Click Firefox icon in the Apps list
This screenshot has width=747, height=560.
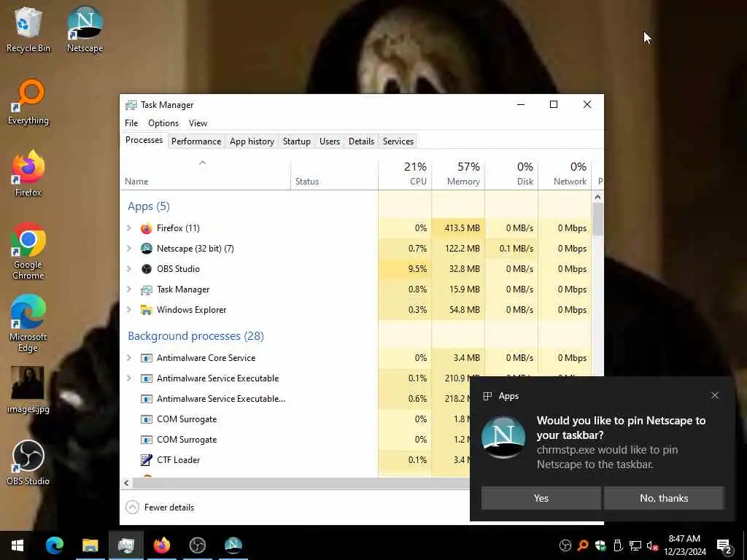(x=146, y=228)
